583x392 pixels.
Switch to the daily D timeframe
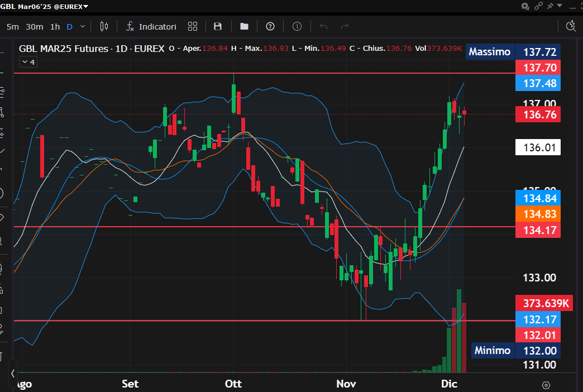point(70,26)
